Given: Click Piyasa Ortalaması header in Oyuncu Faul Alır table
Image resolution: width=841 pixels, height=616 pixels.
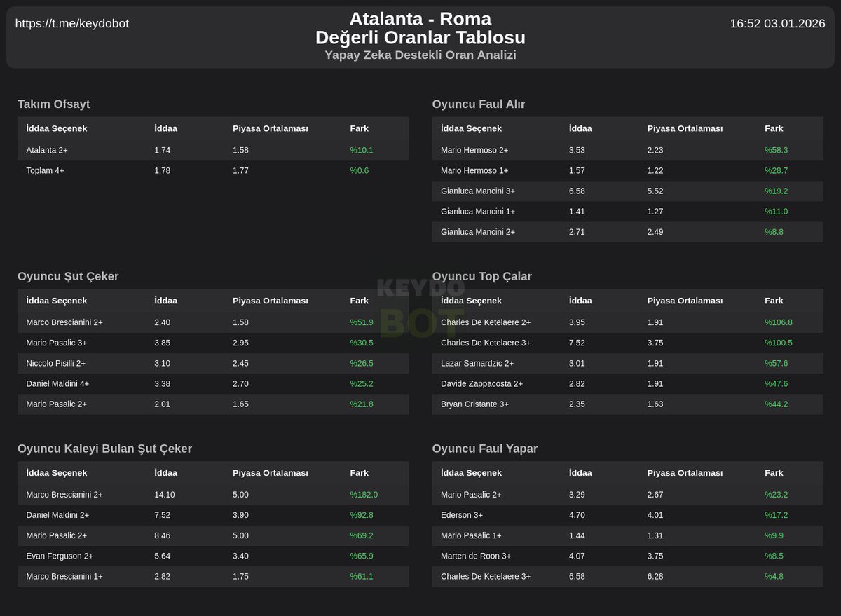Looking at the screenshot, I should [x=685, y=128].
